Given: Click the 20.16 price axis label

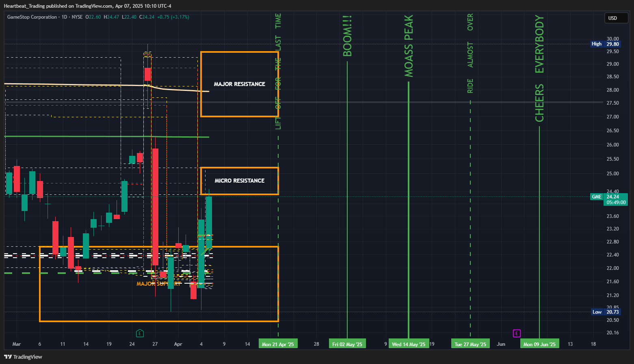Looking at the screenshot, I should (612, 333).
